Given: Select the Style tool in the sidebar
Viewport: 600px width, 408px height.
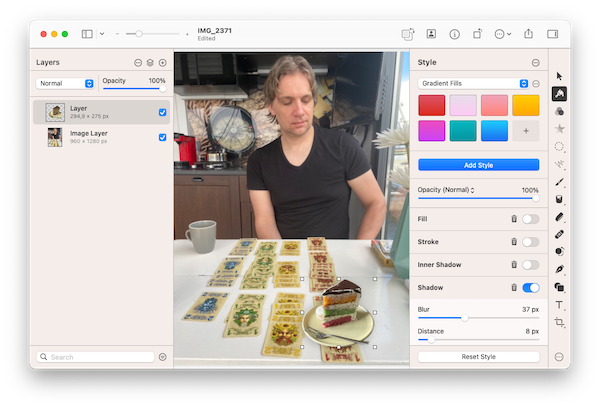Looking at the screenshot, I should pyautogui.click(x=559, y=93).
